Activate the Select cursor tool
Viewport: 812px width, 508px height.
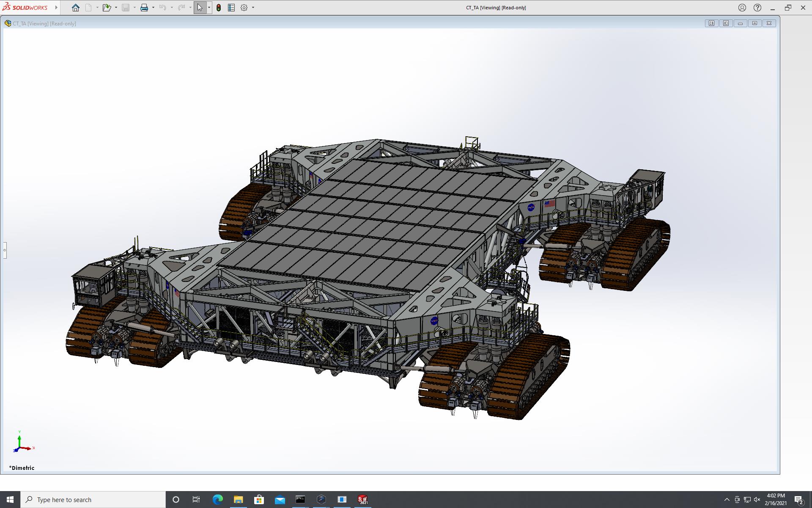coord(200,8)
